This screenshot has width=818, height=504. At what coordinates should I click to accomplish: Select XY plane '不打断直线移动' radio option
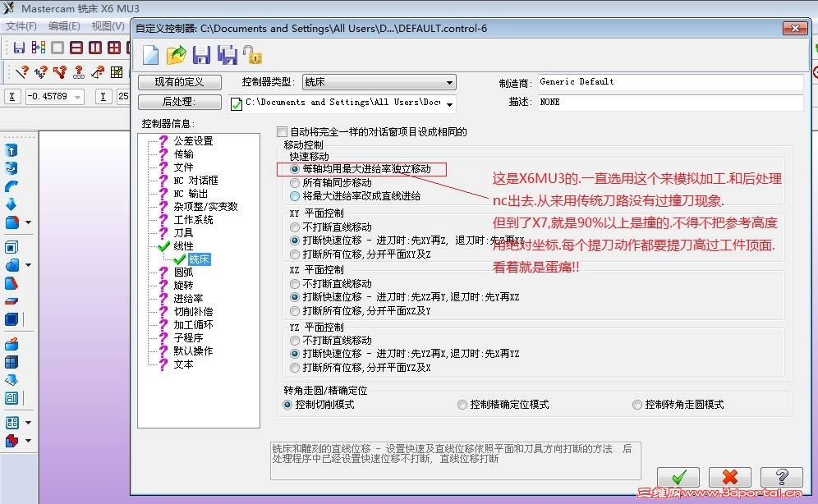295,227
